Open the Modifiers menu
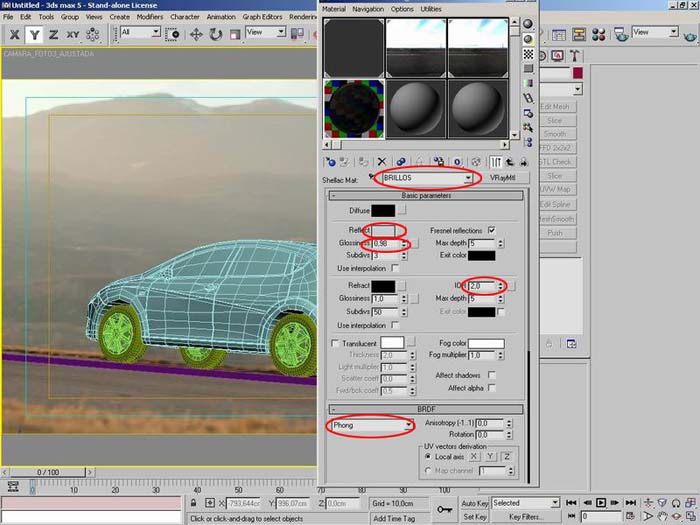 149,17
